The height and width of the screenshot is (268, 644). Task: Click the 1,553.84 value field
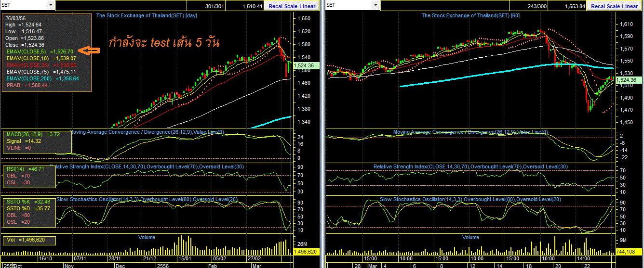568,6
